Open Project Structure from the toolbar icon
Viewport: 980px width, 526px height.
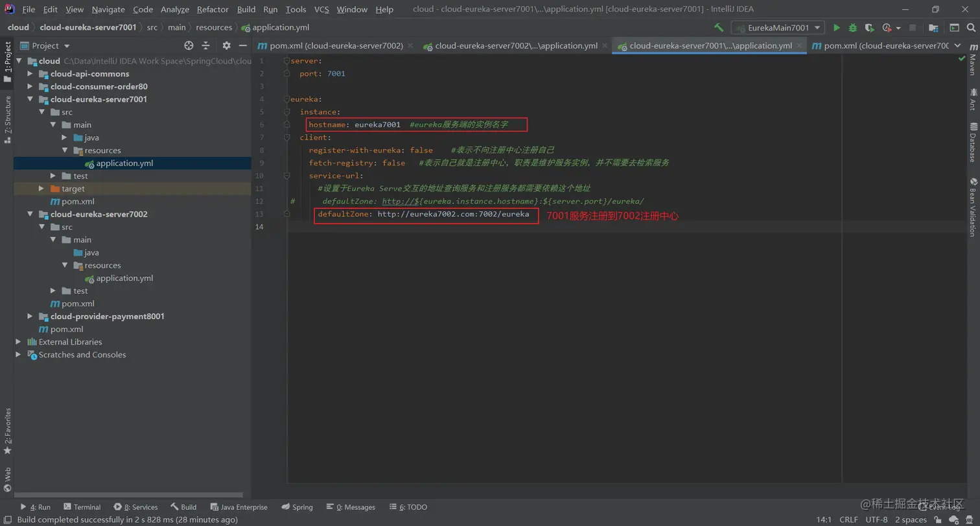(x=933, y=28)
